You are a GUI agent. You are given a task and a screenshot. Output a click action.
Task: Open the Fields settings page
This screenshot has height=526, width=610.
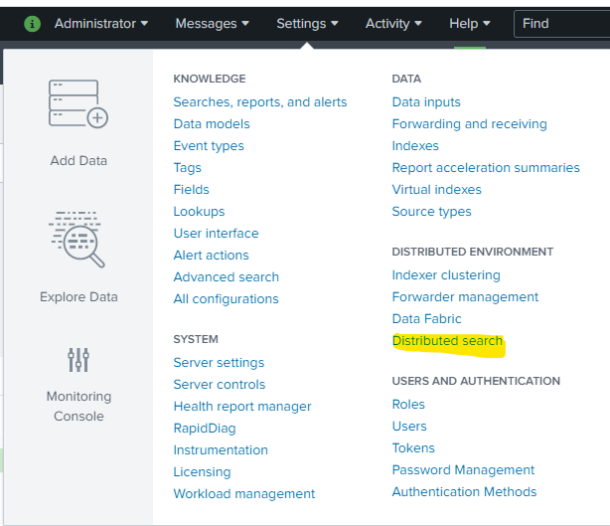click(191, 189)
